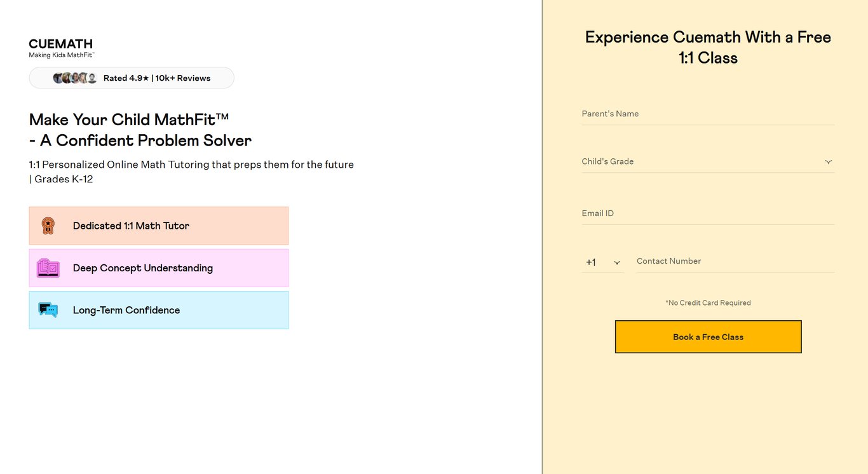Click the Book a Free Class button
The image size is (868, 474).
click(x=708, y=337)
